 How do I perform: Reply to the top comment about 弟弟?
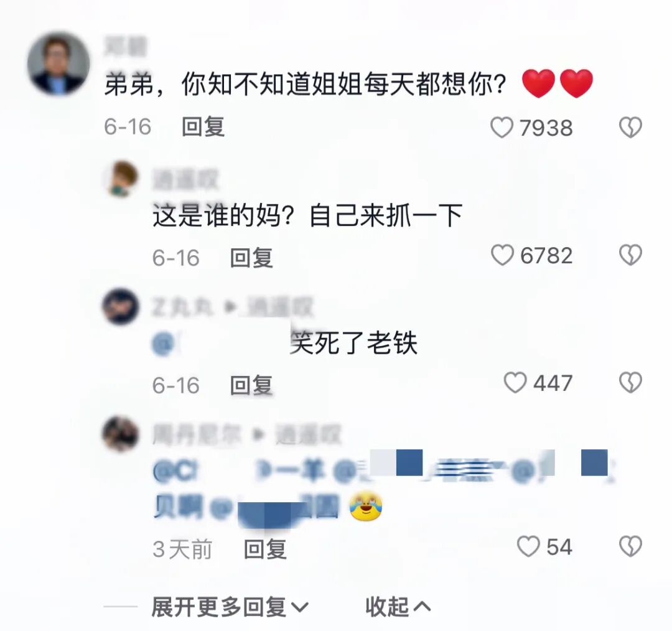(x=203, y=127)
